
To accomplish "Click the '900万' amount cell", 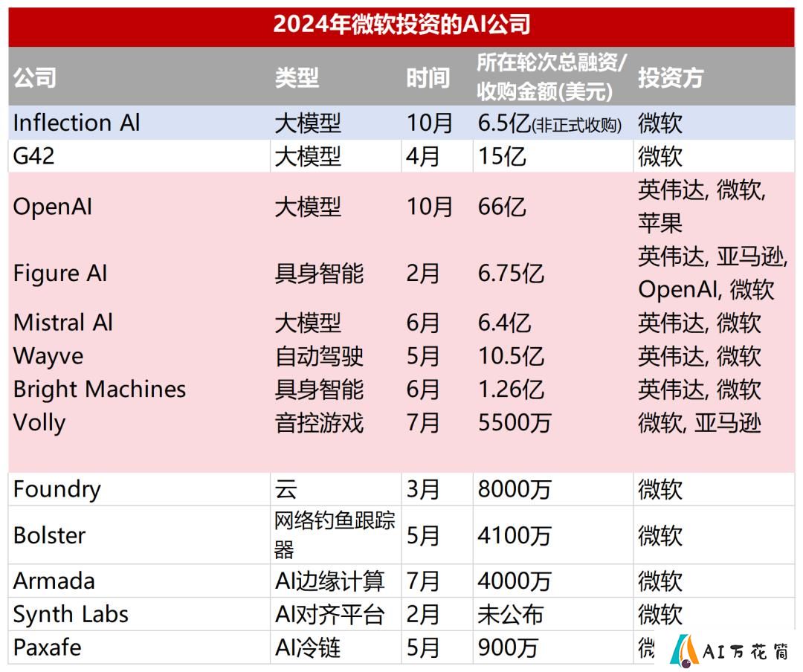I will (508, 648).
